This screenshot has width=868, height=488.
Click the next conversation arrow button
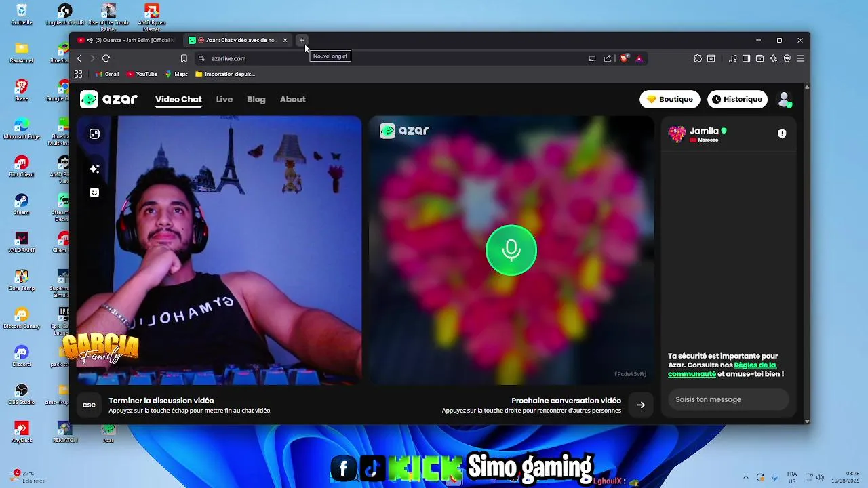click(x=641, y=405)
